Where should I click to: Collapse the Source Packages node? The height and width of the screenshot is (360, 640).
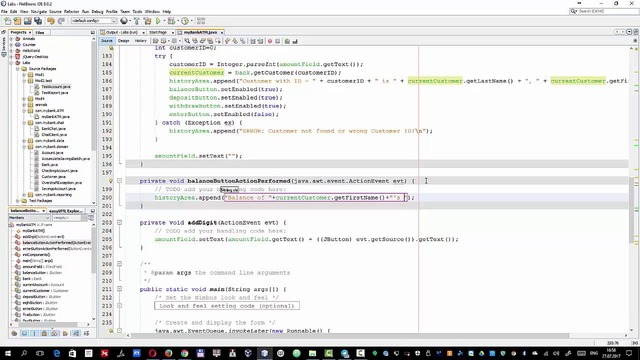tap(18, 69)
